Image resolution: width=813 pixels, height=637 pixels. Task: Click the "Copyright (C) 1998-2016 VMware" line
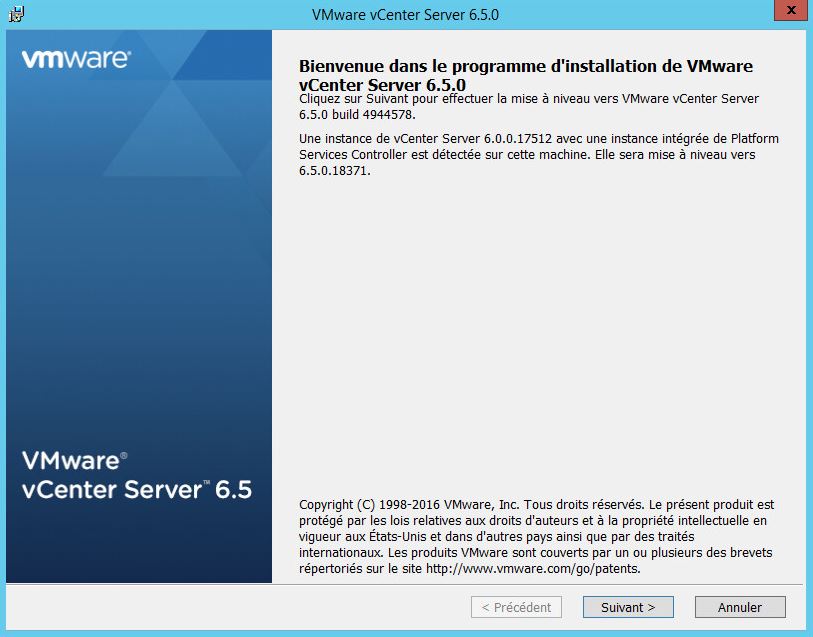(536, 505)
